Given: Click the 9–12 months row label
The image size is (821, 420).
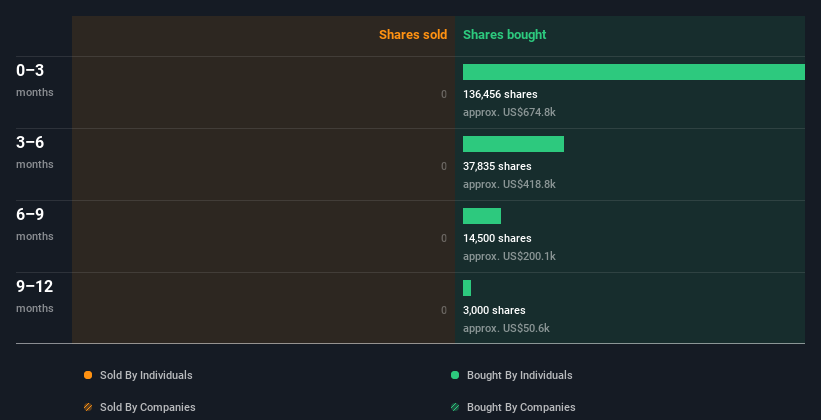Looking at the screenshot, I should [35, 296].
